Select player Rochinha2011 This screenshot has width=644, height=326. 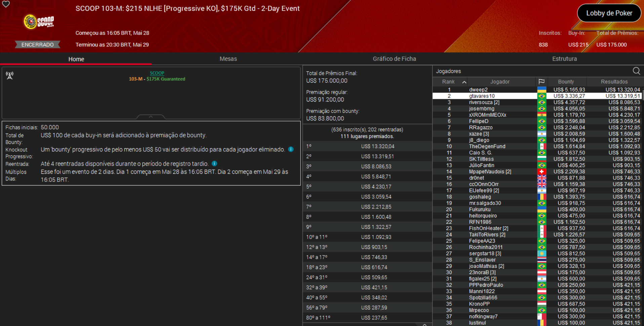[537, 247]
